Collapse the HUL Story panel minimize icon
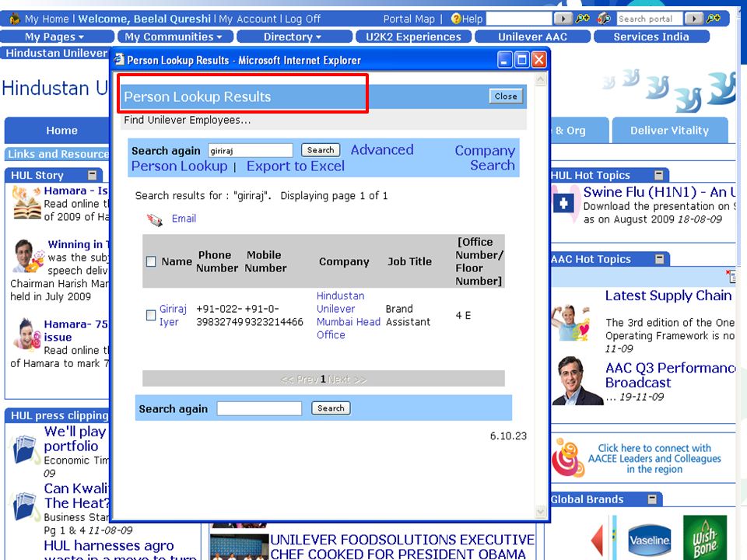Screen dimensions: 747x560 coord(92,175)
